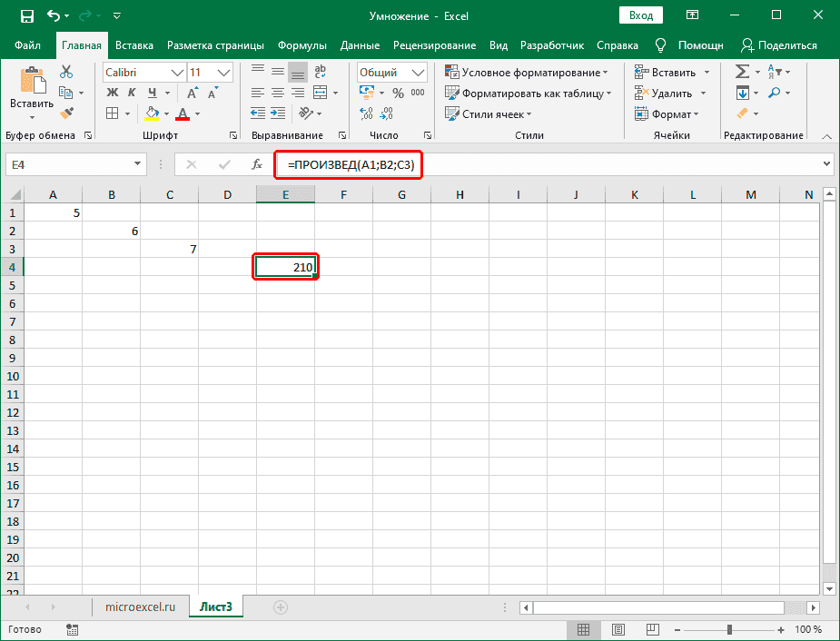
Task: Click the Поделиться button
Action: (x=776, y=44)
